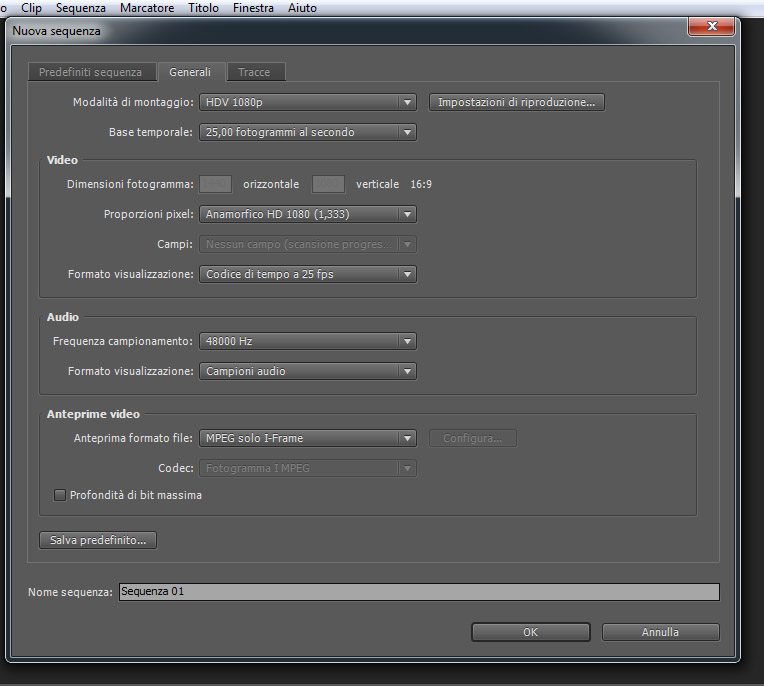This screenshot has height=686, width=764.
Task: Click the Salva predefinito button
Action: pyautogui.click(x=98, y=540)
